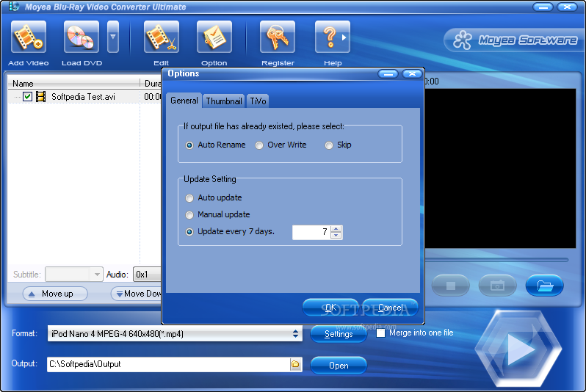Click the Move up button
Viewport: 586px width, 392px height.
[55, 294]
